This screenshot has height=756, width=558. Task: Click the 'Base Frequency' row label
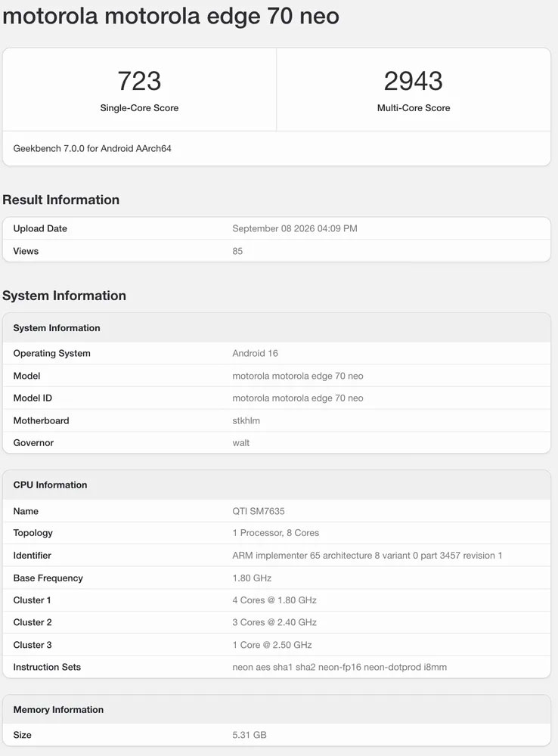tap(48, 578)
